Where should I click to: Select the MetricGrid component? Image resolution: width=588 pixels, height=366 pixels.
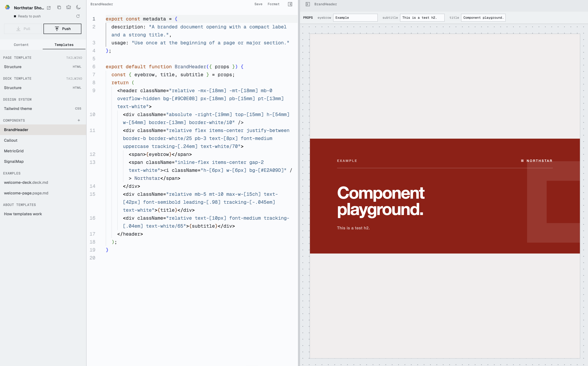point(43,151)
